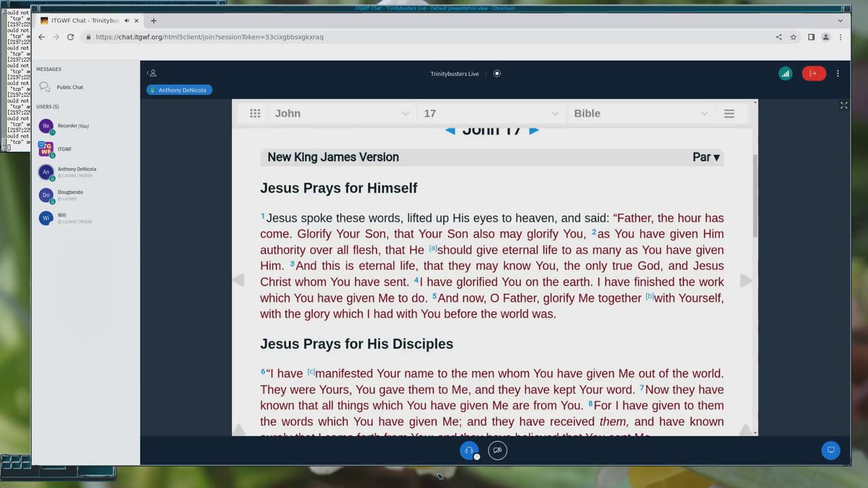Open the John book dropdown
868x488 pixels.
click(x=342, y=114)
